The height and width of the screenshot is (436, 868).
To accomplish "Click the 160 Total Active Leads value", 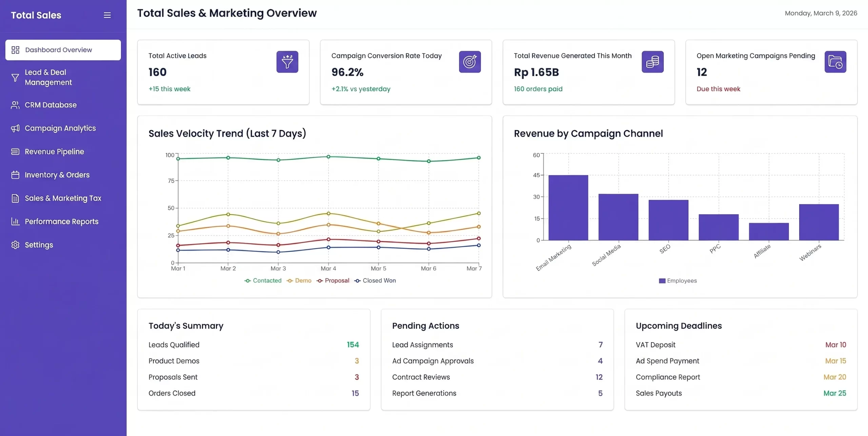I will (x=158, y=72).
